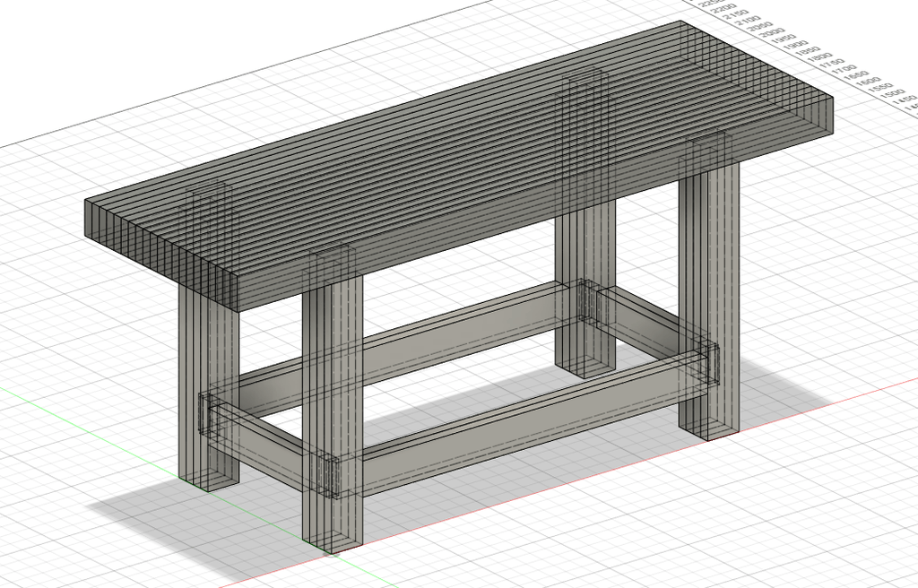Screen dimensions: 918x588
Task: Click the grid ruler label 1600
Action: click(x=869, y=82)
